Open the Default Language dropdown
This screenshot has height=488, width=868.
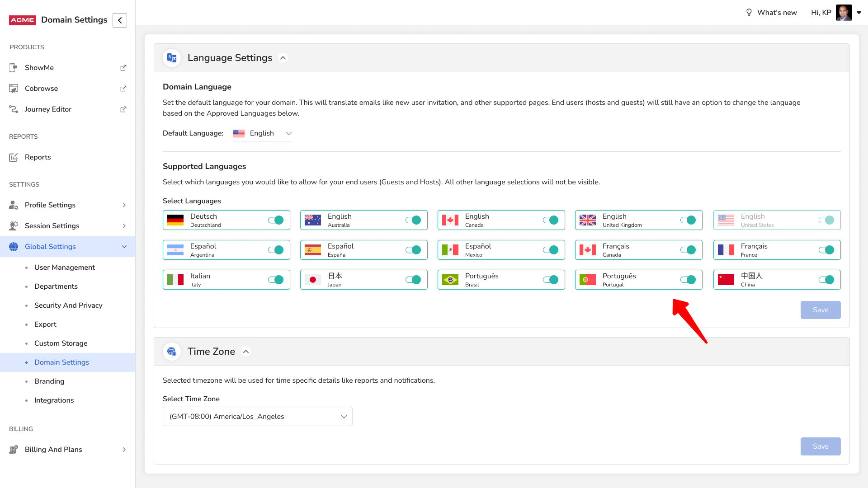262,133
